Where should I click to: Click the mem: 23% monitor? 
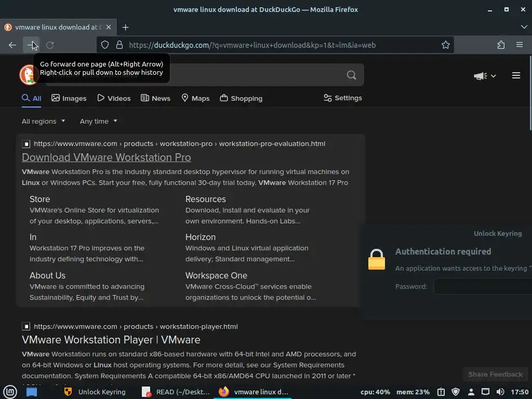tap(413, 392)
